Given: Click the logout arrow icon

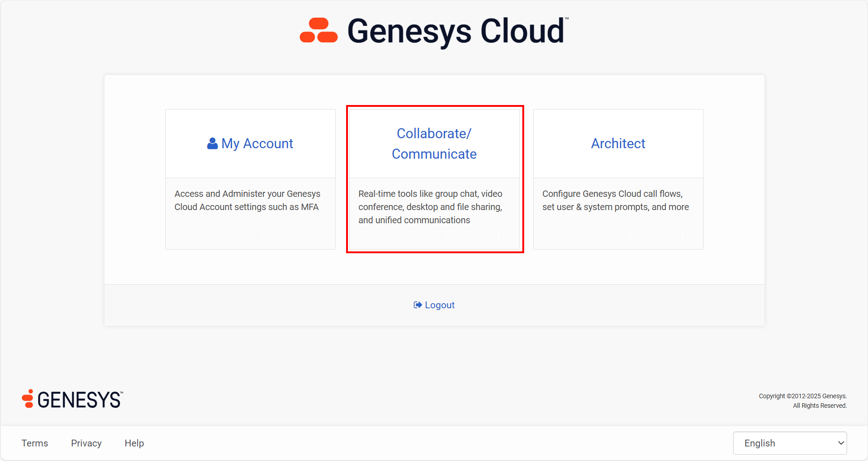Looking at the screenshot, I should tap(418, 305).
